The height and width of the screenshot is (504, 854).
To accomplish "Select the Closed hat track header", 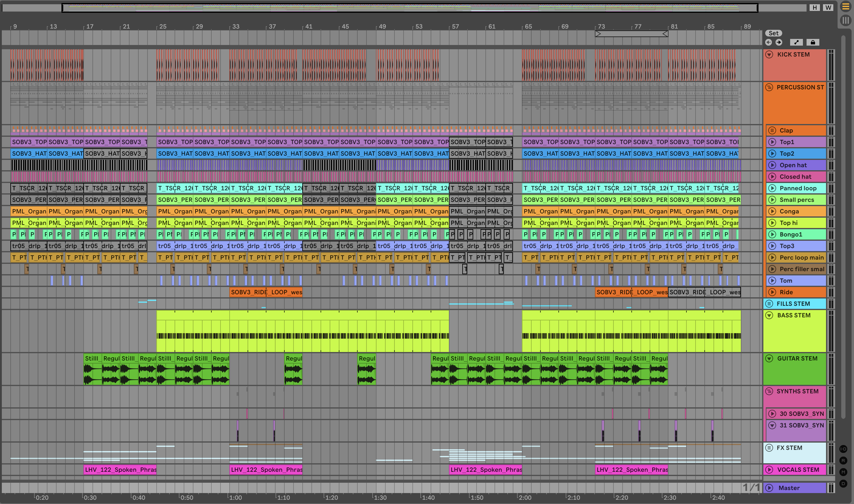I will pyautogui.click(x=799, y=177).
